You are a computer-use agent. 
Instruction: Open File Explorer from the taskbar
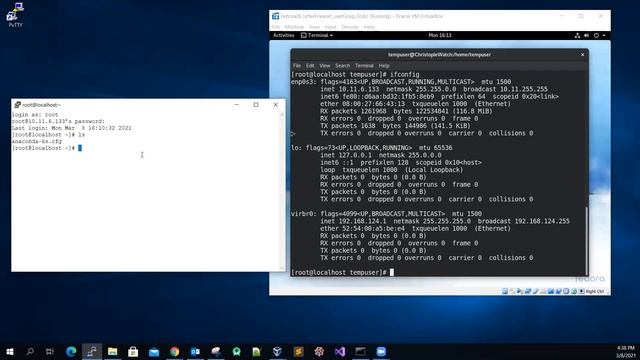coord(113,351)
